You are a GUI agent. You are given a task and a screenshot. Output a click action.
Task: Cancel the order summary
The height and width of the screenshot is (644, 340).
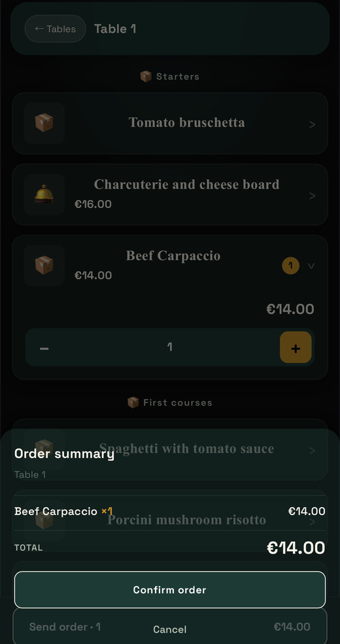(x=170, y=629)
